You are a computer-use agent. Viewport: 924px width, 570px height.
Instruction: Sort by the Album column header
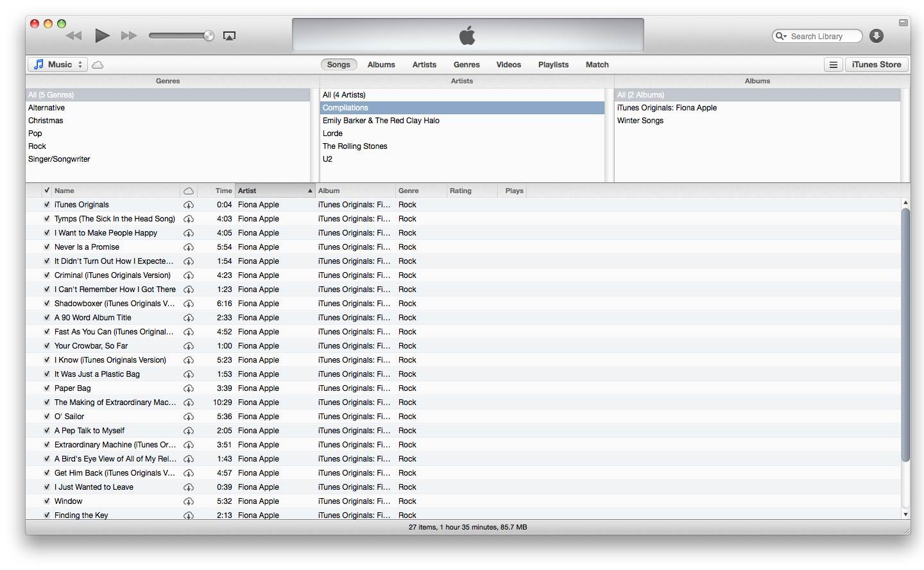pos(355,191)
